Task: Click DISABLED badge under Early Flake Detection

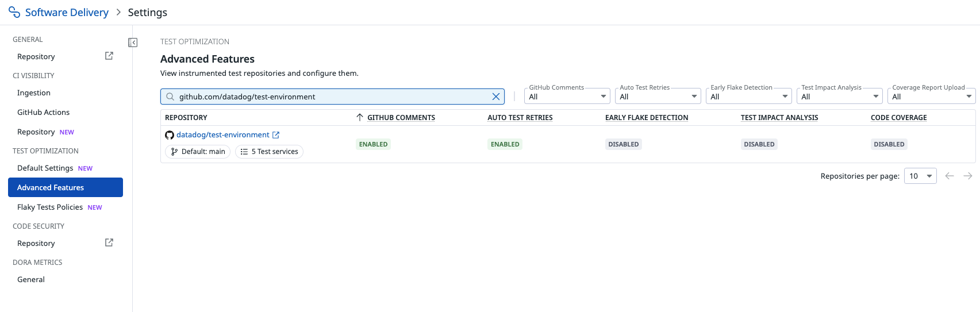Action: coord(624,144)
